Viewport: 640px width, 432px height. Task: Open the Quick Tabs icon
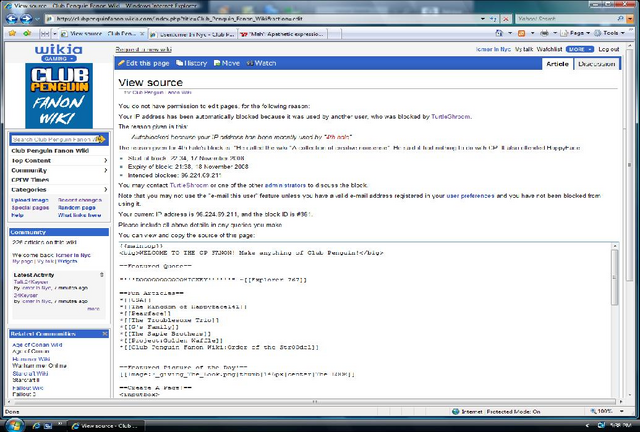(45, 34)
